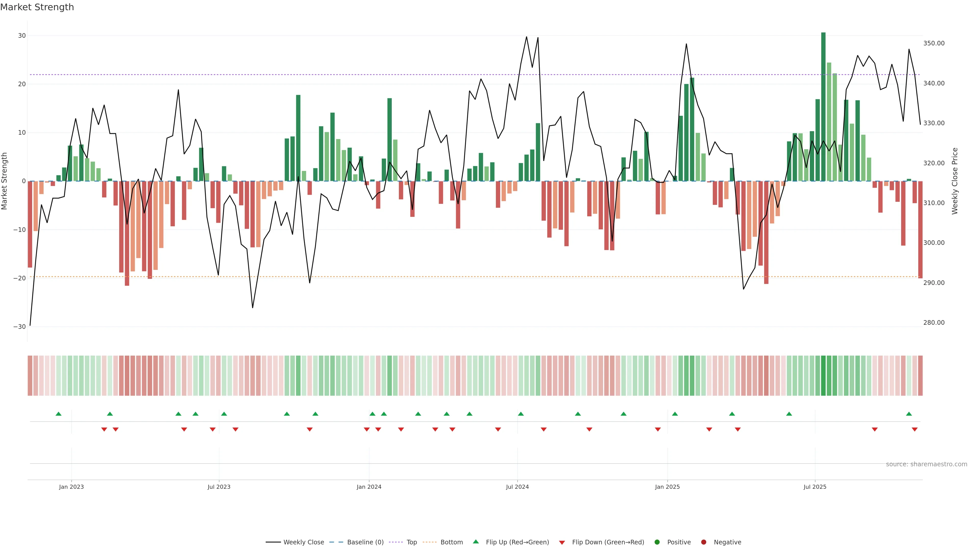Click the Jan 2023 axis label

(x=71, y=487)
